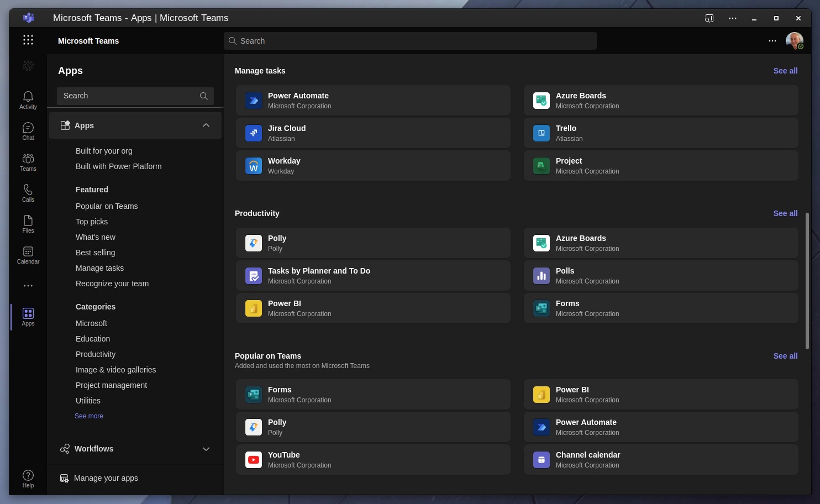Select Best selling
The width and height of the screenshot is (820, 504).
pyautogui.click(x=96, y=253)
